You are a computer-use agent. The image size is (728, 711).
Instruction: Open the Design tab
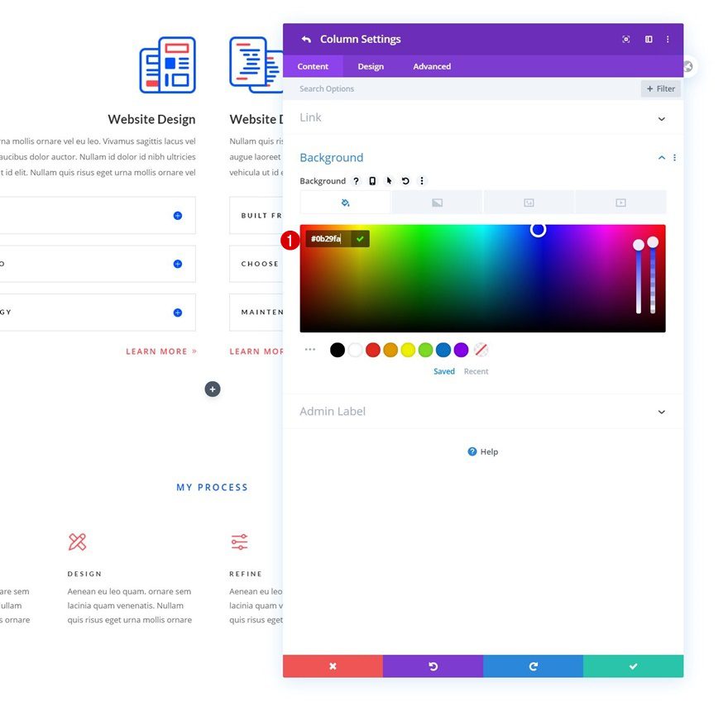coord(371,66)
